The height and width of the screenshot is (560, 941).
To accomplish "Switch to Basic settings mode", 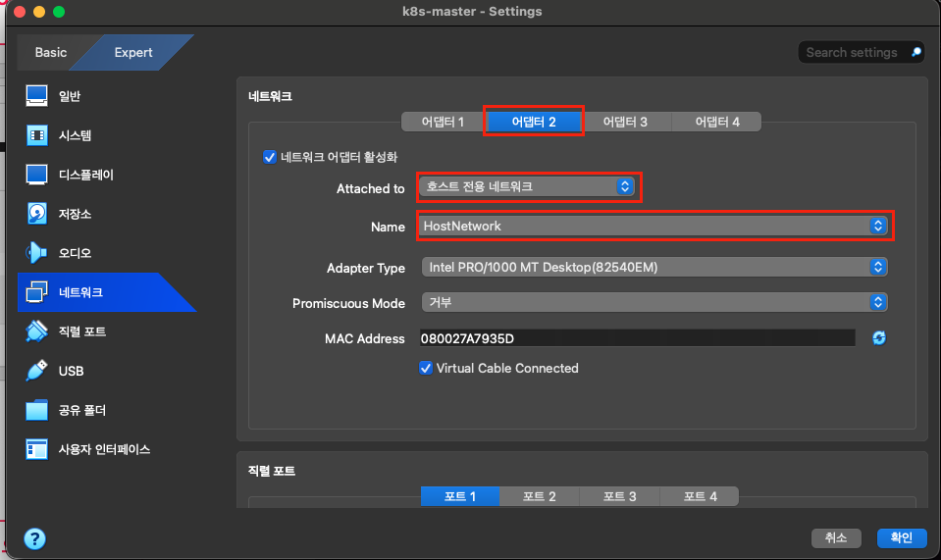I will tap(50, 52).
